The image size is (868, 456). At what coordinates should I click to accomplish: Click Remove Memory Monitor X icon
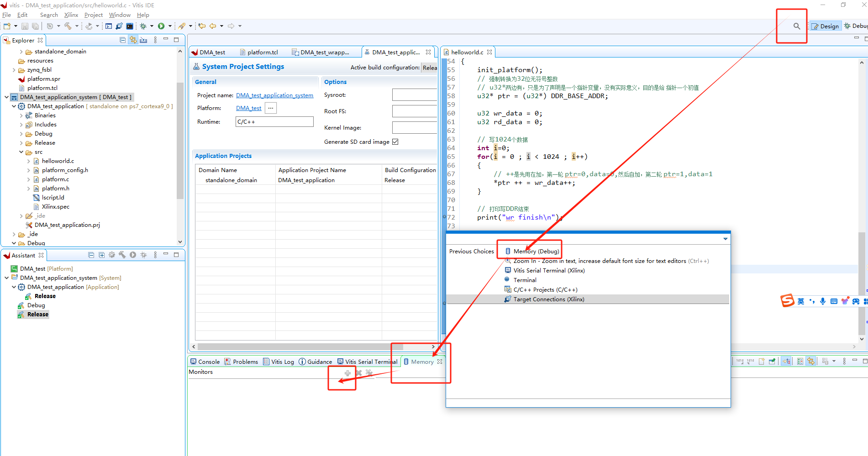(359, 373)
